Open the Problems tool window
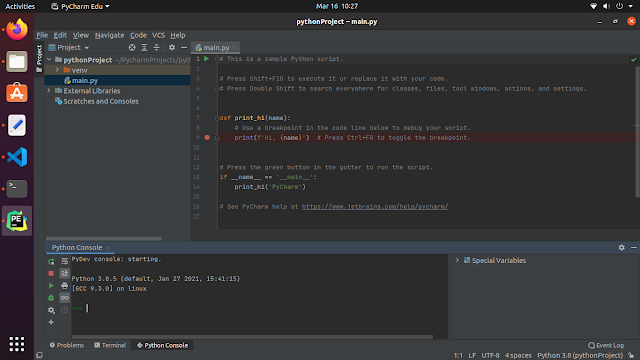Viewport: 640px width, 360px height. click(67, 345)
